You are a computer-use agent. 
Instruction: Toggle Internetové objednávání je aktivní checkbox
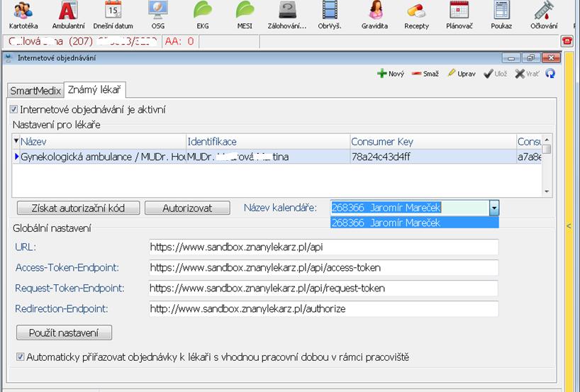click(x=13, y=109)
